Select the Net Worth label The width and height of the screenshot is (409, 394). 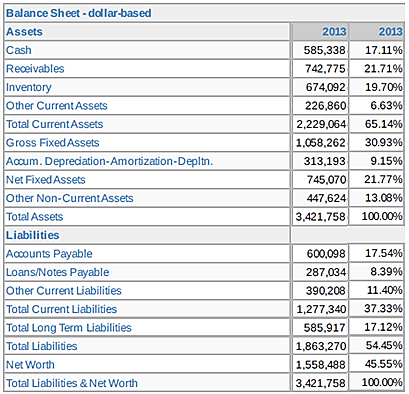30,365
